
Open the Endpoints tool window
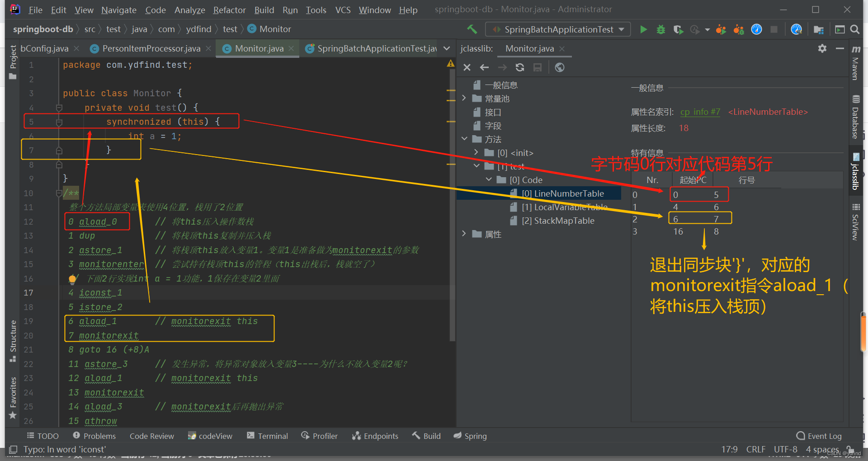tap(375, 436)
